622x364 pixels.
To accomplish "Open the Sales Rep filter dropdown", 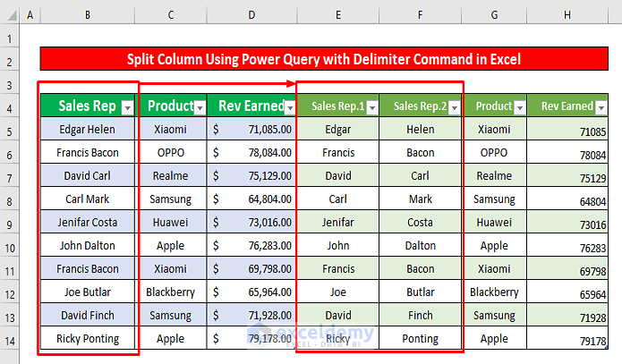I will [126, 107].
